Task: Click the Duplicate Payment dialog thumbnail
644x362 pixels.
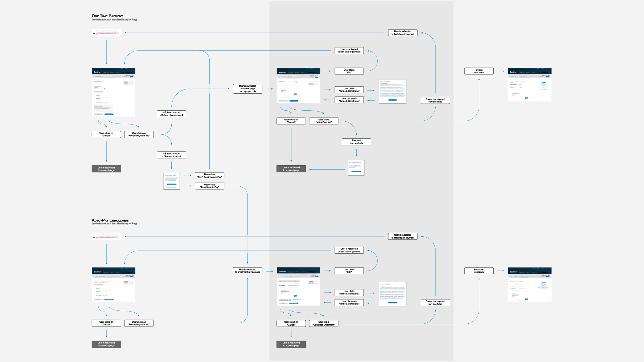Action: pyautogui.click(x=356, y=167)
